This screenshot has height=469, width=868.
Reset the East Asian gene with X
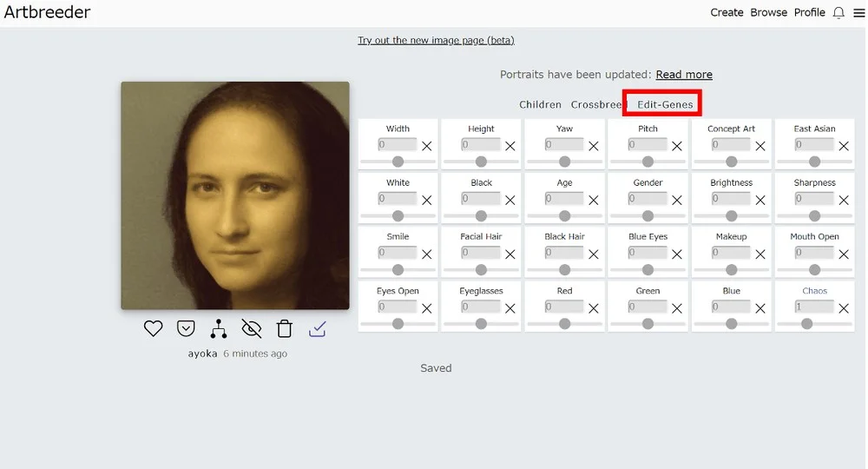point(843,146)
